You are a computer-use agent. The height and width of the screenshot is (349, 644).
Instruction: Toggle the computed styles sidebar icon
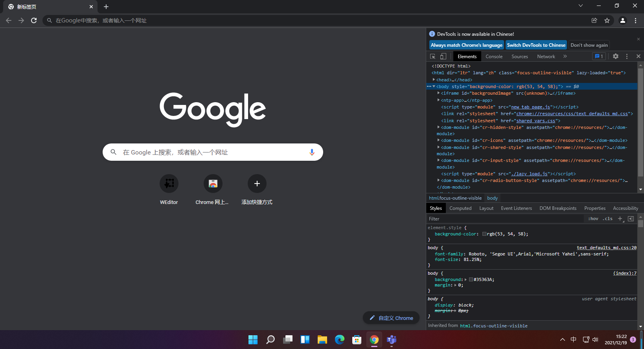pos(631,219)
